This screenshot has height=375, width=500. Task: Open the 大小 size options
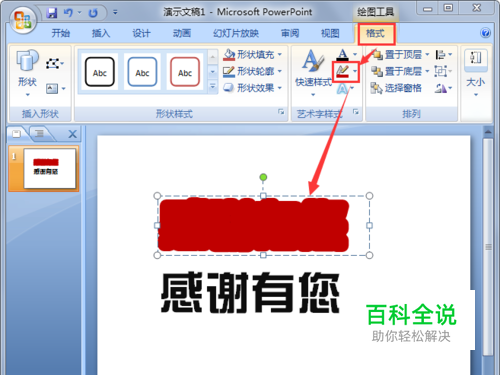point(476,73)
